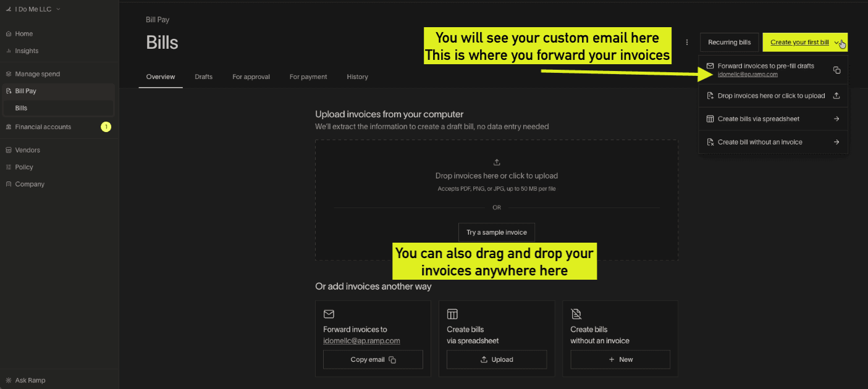
Task: Click the Company icon in the sidebar
Action: click(x=9, y=184)
